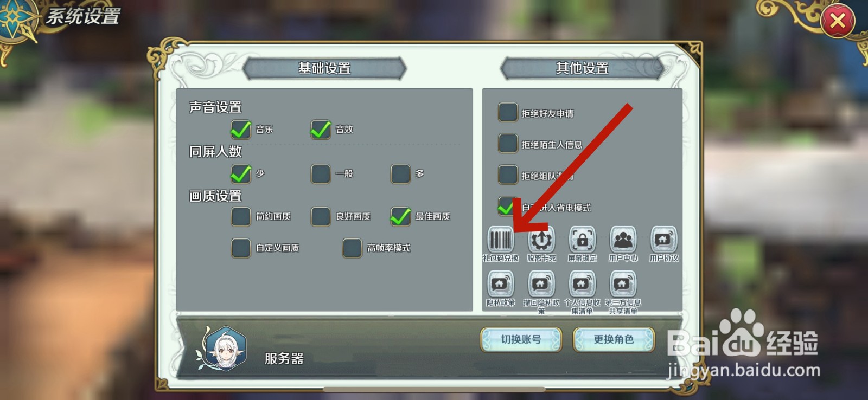Viewport: 868px width, 400px height.
Task: Toggle the 音乐 music checkbox
Action: (241, 130)
